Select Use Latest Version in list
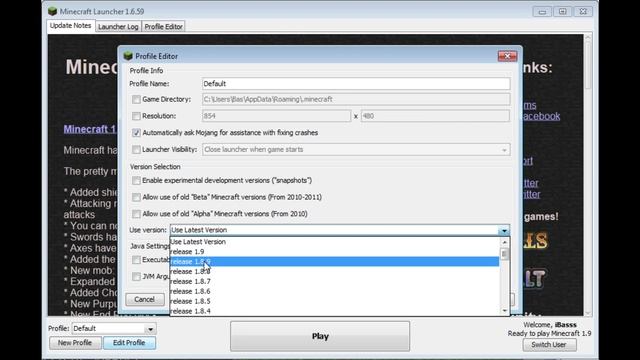Image resolution: width=640 pixels, height=360 pixels. [334, 242]
